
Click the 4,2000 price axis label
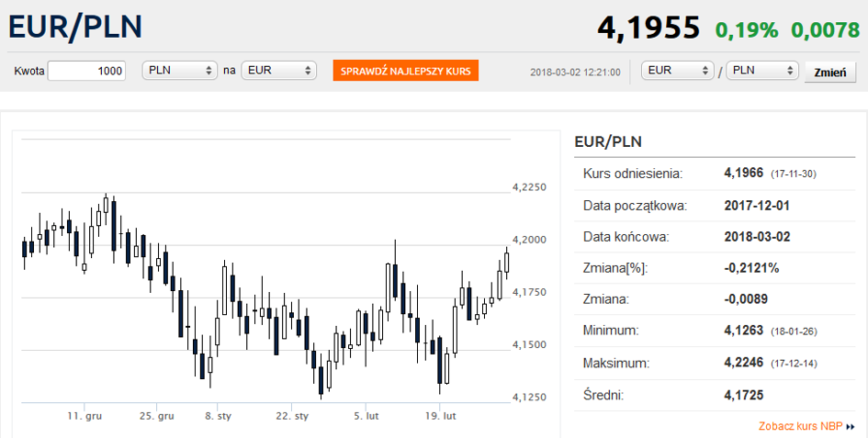click(529, 240)
